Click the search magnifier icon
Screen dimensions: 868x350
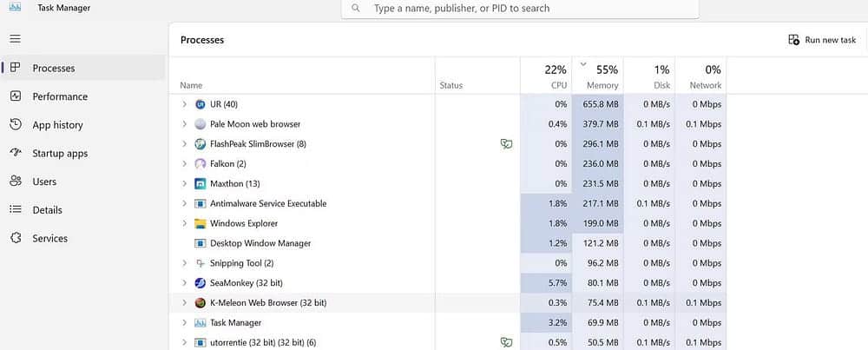[x=356, y=9]
